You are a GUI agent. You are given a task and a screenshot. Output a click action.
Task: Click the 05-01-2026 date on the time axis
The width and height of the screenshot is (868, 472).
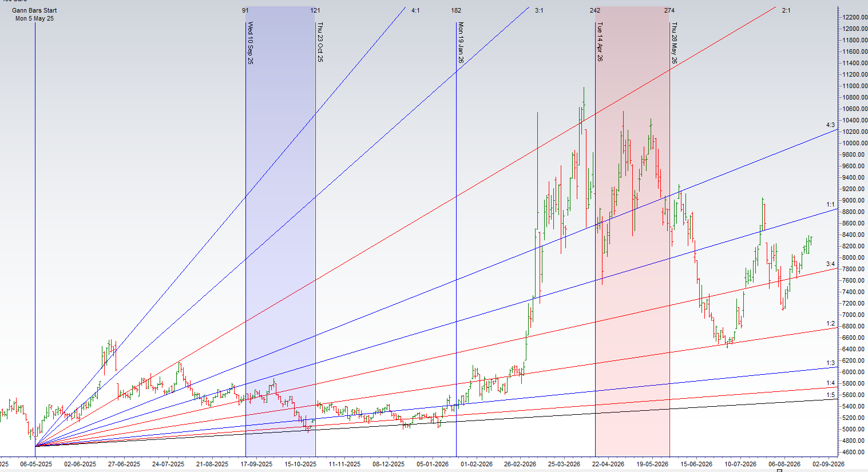click(x=433, y=464)
